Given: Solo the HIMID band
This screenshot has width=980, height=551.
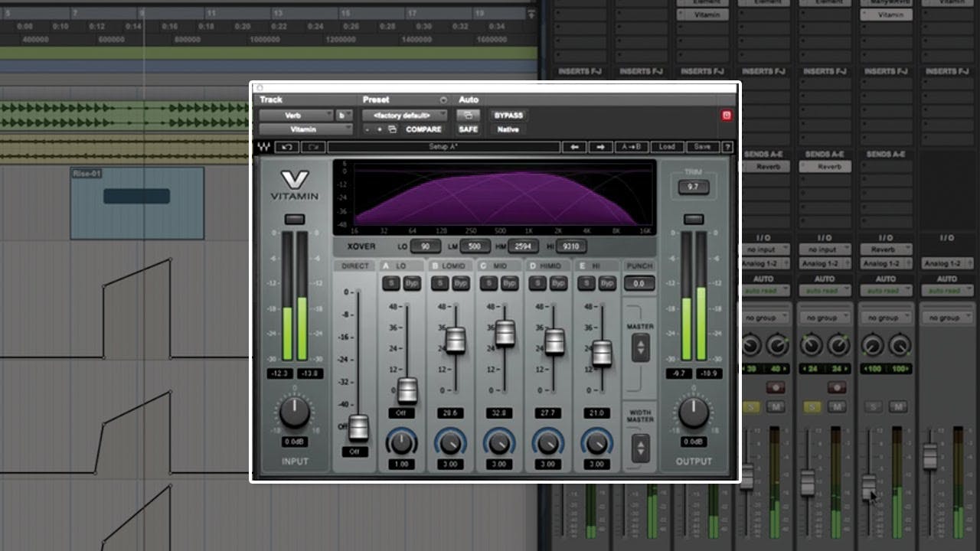Looking at the screenshot, I should pyautogui.click(x=537, y=283).
